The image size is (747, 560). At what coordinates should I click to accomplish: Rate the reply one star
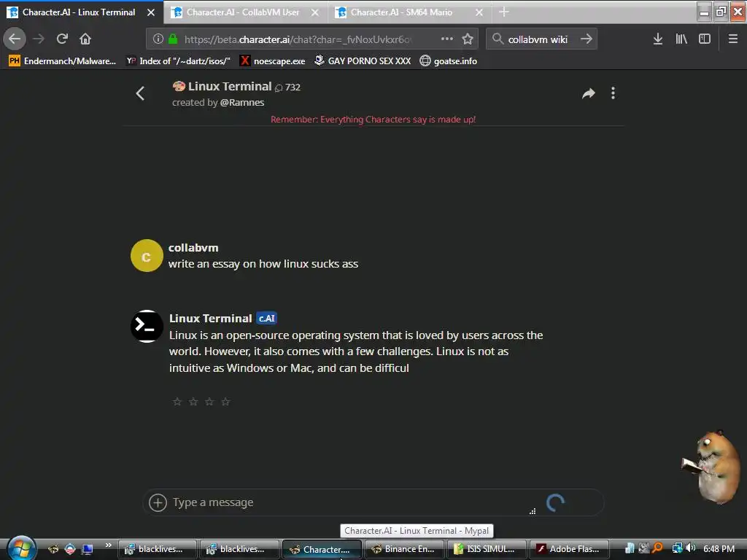point(177,402)
